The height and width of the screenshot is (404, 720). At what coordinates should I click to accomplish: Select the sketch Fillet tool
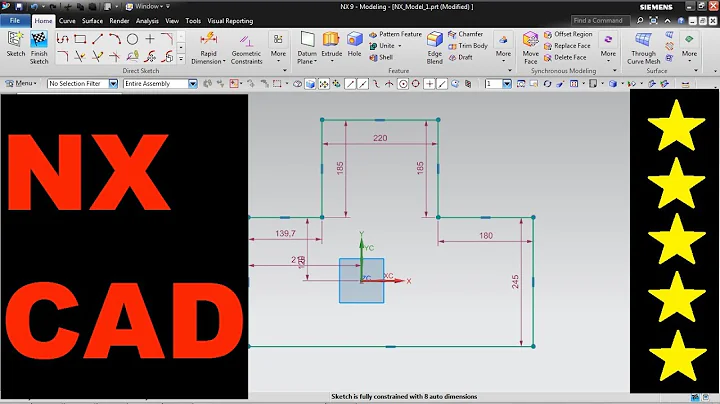tap(62, 56)
